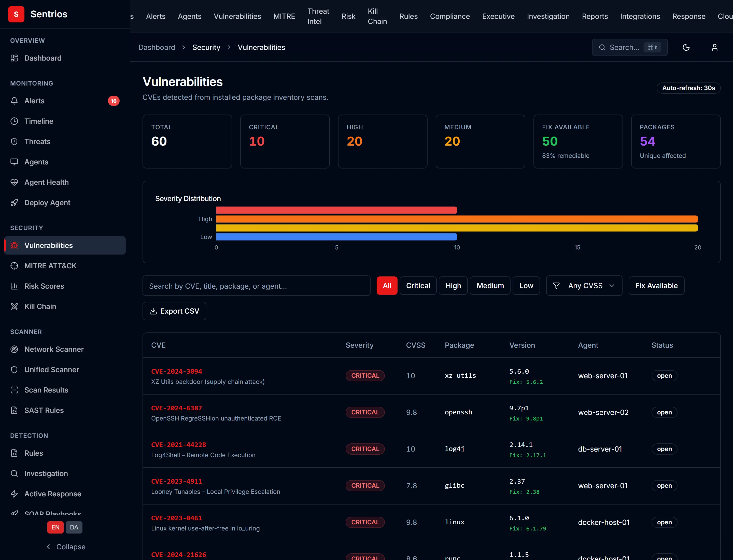733x560 pixels.
Task: Click the Auto-refresh: 30s badge
Action: click(688, 88)
